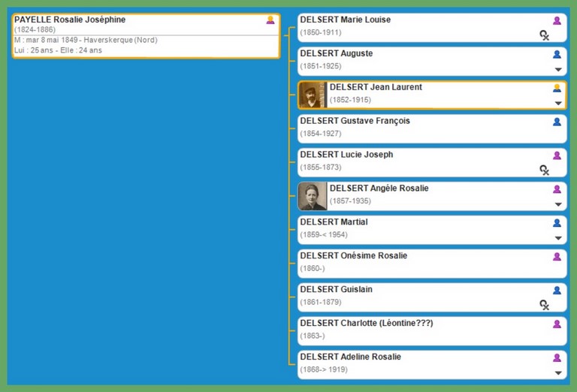Expand the dropdown arrow on DELSERT Martial
The height and width of the screenshot is (392, 577).
coord(557,238)
